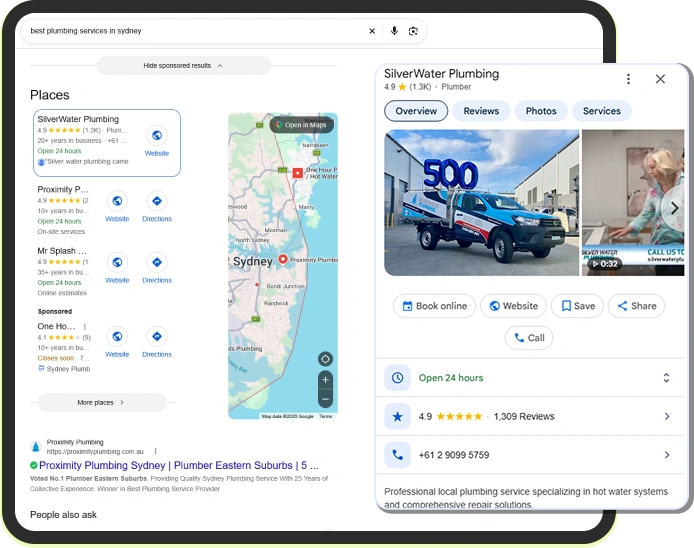Advance photos with the next arrow

point(674,208)
